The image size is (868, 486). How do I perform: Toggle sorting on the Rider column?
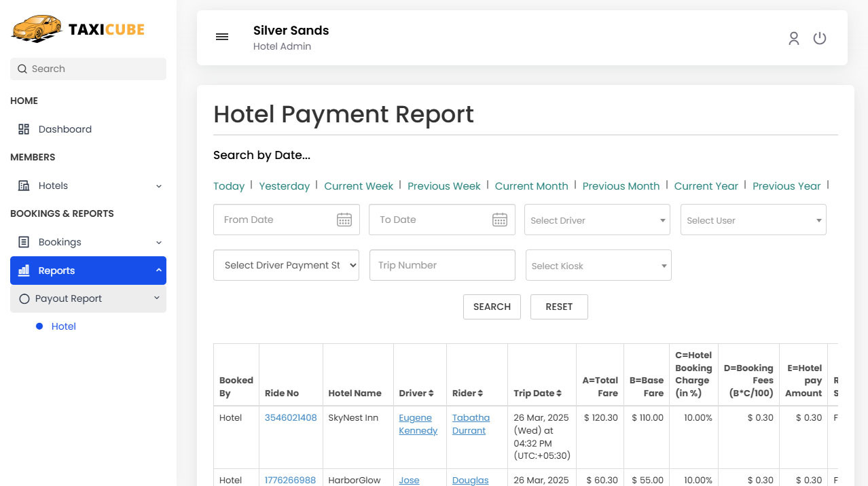(x=482, y=393)
